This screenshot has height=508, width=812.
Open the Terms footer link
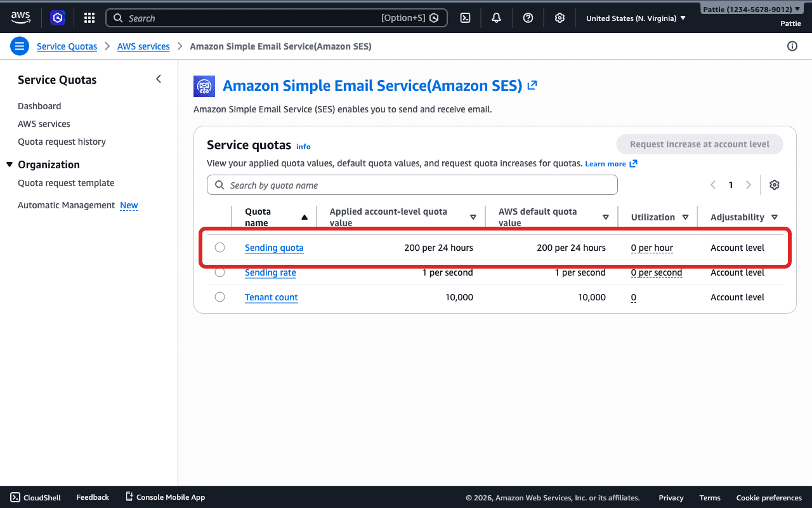[710, 498]
